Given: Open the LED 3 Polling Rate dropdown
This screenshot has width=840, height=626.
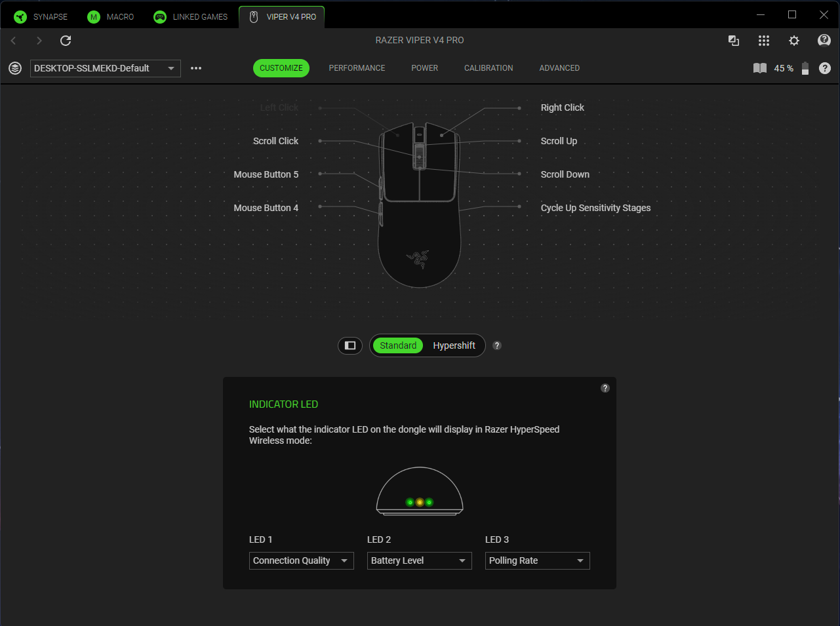Looking at the screenshot, I should coord(538,560).
